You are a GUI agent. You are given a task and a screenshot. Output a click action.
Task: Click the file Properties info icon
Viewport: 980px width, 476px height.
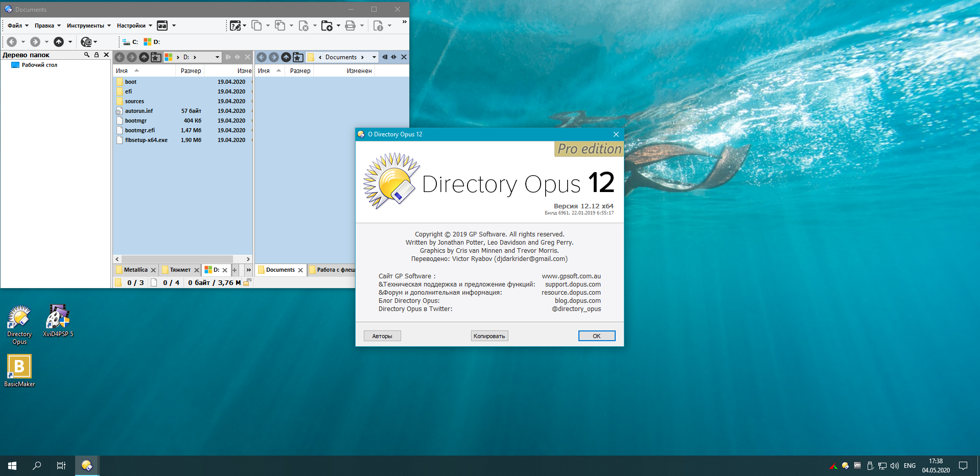click(x=378, y=26)
